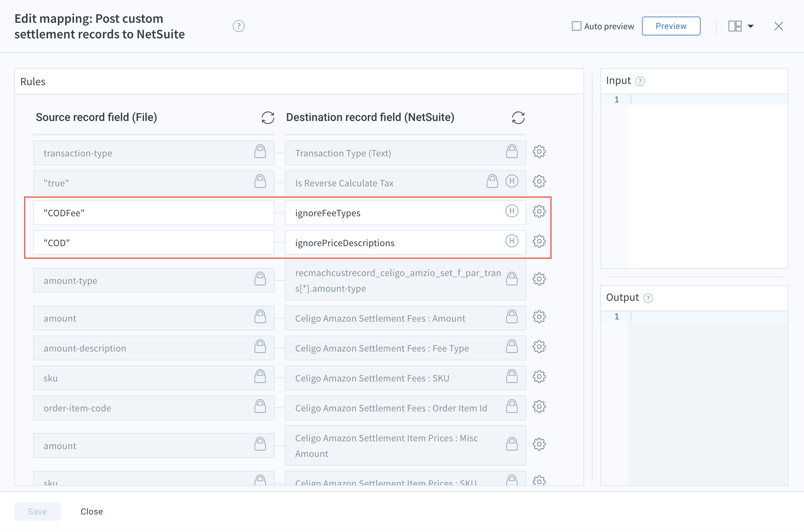Screen dimensions: 804x532
Task: Select the amount-description source field
Action: (x=154, y=348)
